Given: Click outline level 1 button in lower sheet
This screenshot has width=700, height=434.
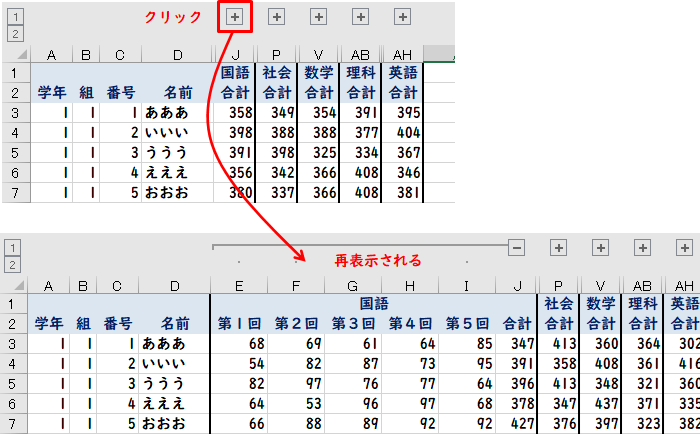Looking at the screenshot, I should coord(14,248).
